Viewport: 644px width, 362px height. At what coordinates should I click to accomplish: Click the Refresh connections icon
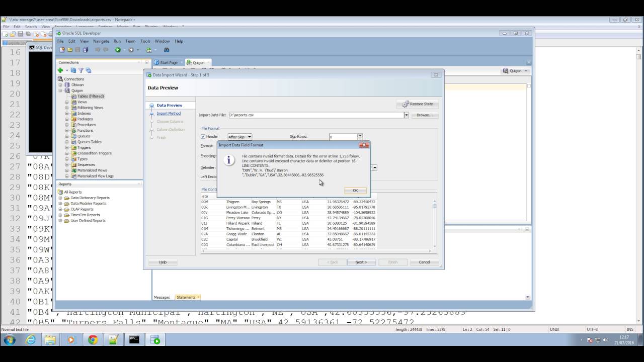(x=73, y=70)
